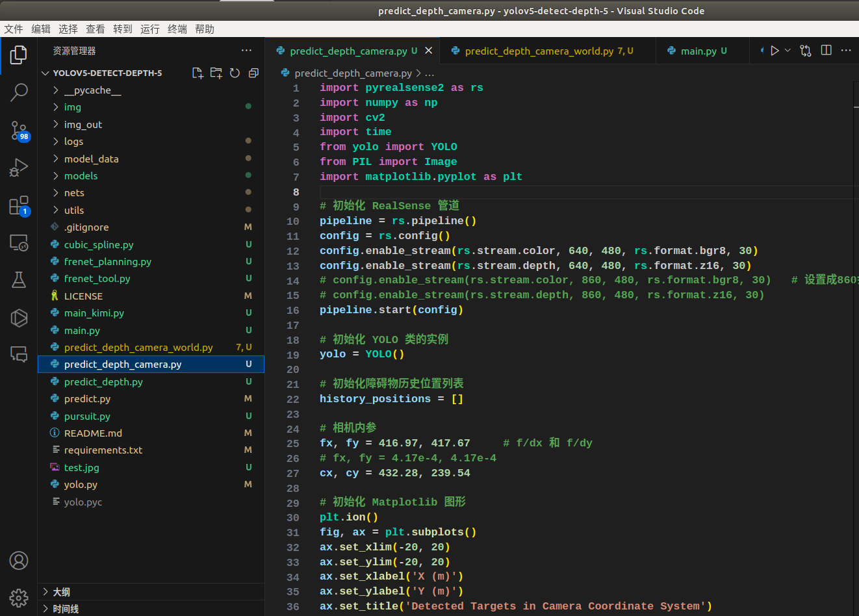This screenshot has width=859, height=616.
Task: Click the New Folder icon in explorer
Action: click(x=216, y=73)
